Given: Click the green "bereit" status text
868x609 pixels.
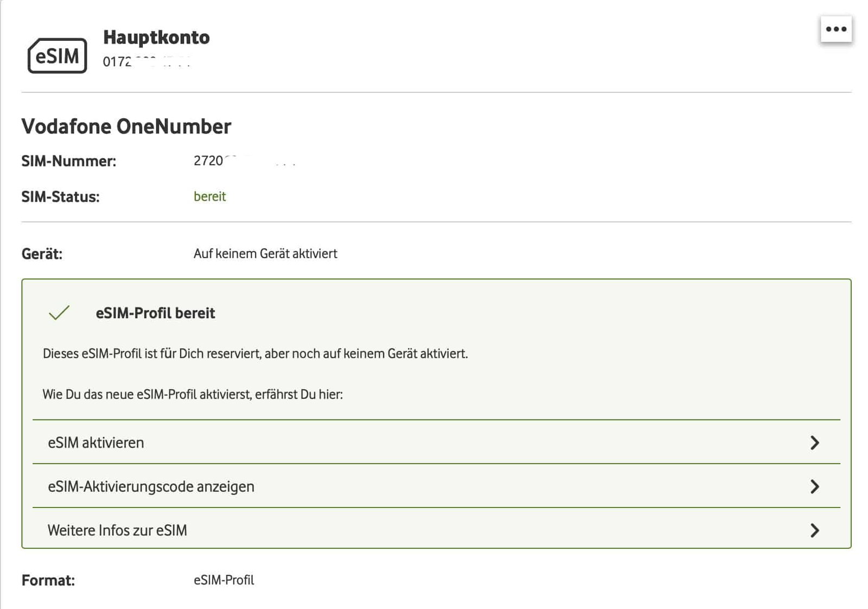Looking at the screenshot, I should pos(209,196).
